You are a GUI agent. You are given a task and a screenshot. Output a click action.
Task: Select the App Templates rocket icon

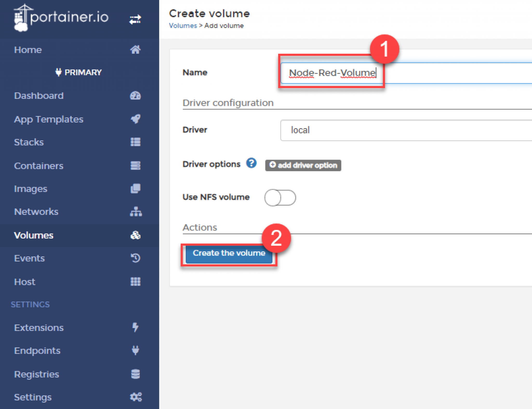click(x=136, y=119)
